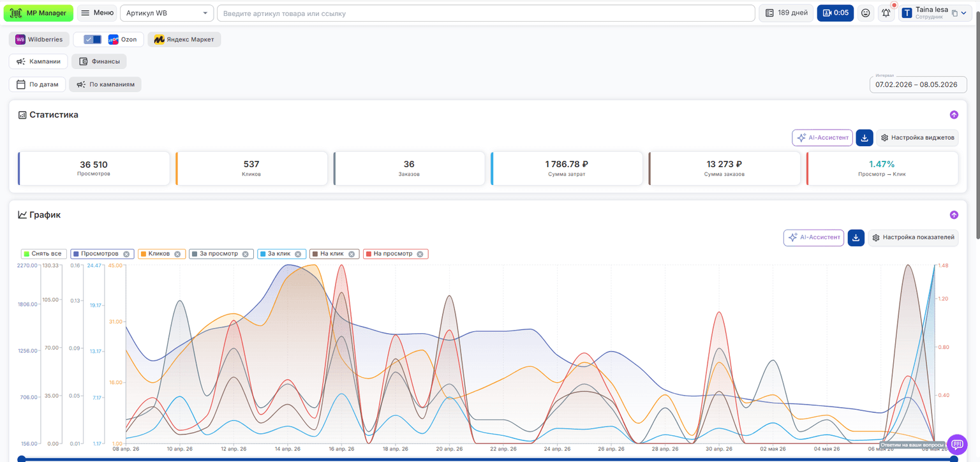
Task: Toggle the Кликов legend series
Action: pos(159,254)
